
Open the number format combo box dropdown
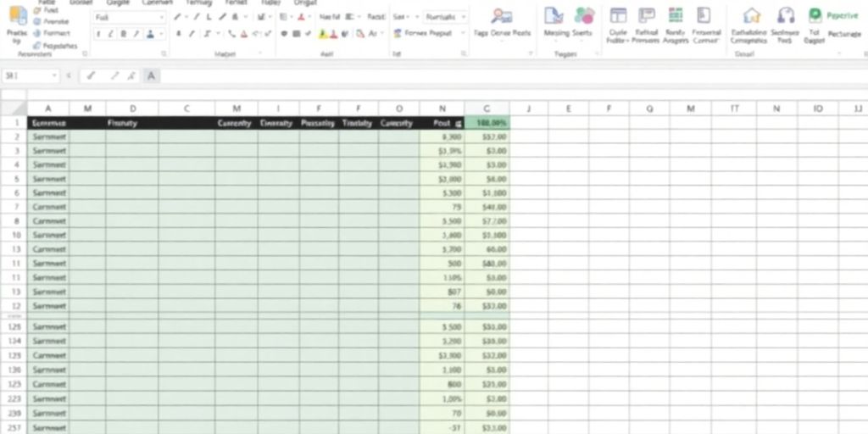coord(464,17)
